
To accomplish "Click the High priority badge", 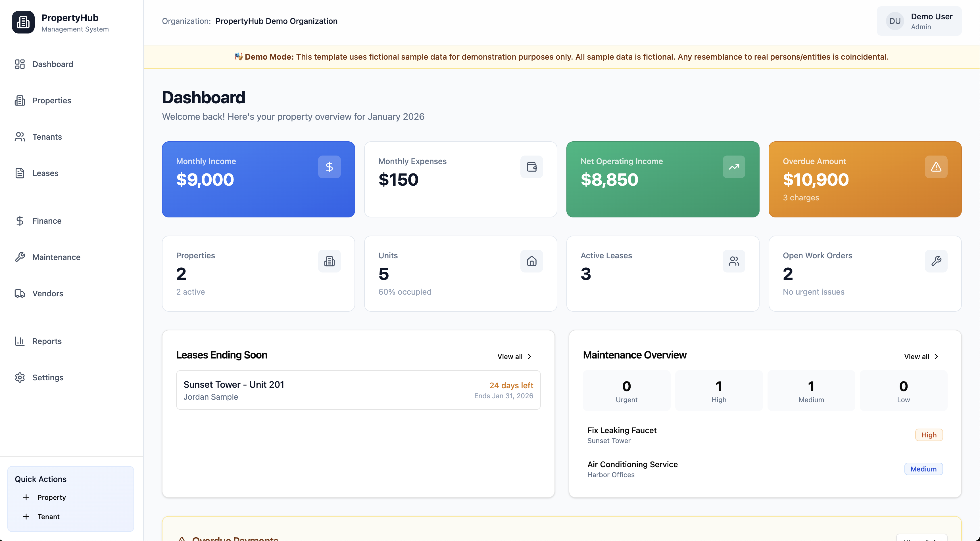I will click(929, 435).
